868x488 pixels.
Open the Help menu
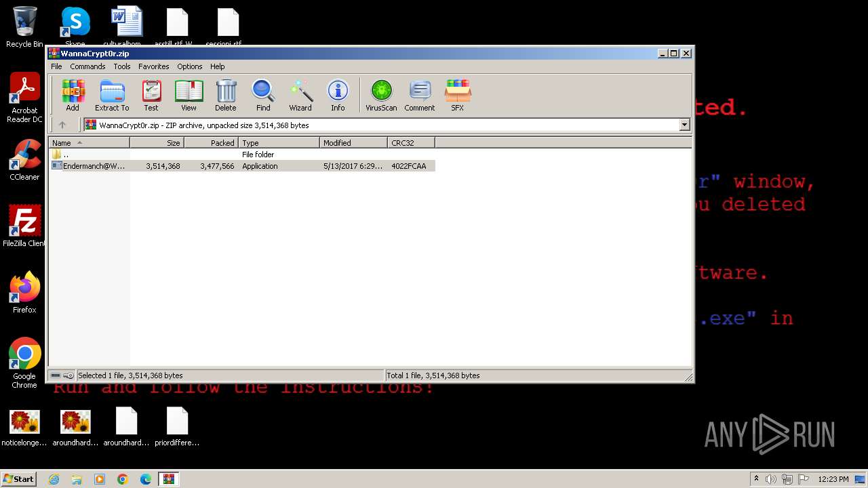tap(217, 66)
